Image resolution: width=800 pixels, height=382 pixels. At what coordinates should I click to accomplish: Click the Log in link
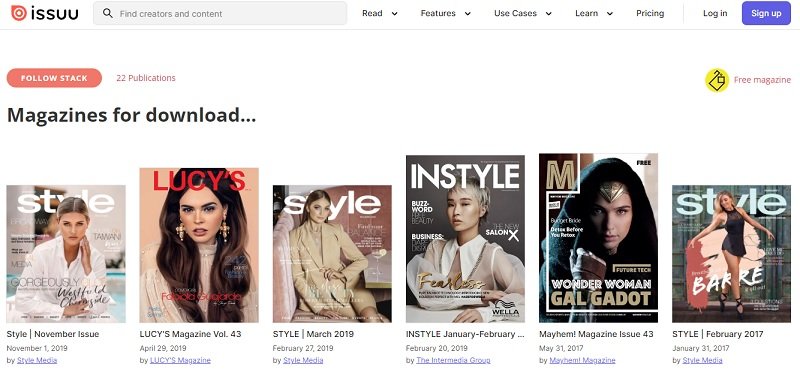pos(715,14)
